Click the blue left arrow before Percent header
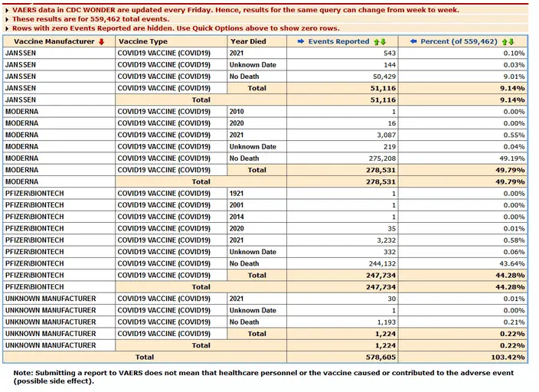 pyautogui.click(x=413, y=41)
